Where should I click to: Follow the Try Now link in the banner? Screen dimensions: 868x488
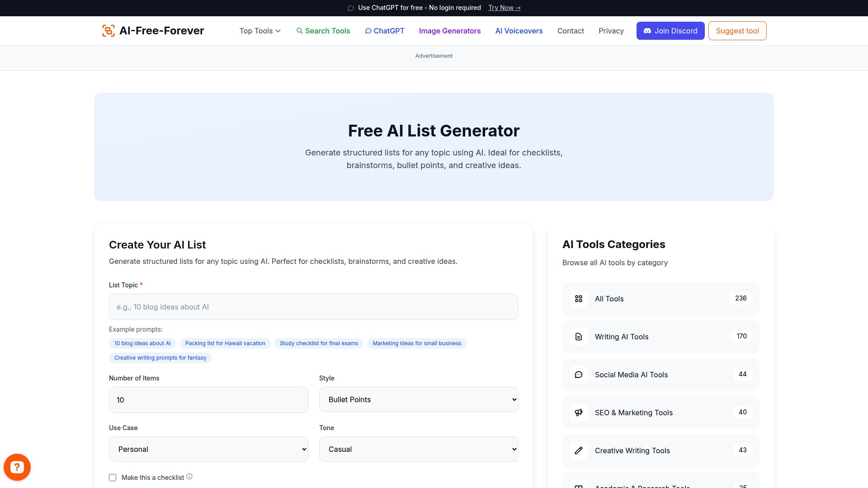tap(504, 8)
